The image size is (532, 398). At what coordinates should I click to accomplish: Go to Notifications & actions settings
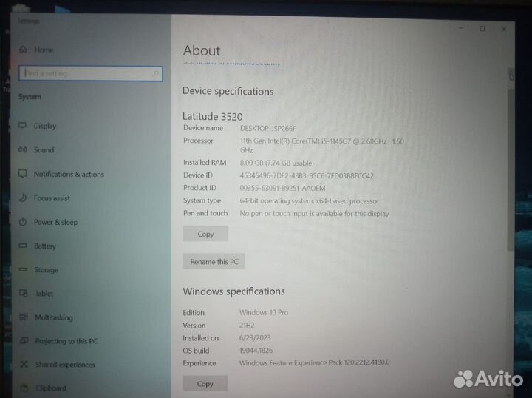pos(69,174)
